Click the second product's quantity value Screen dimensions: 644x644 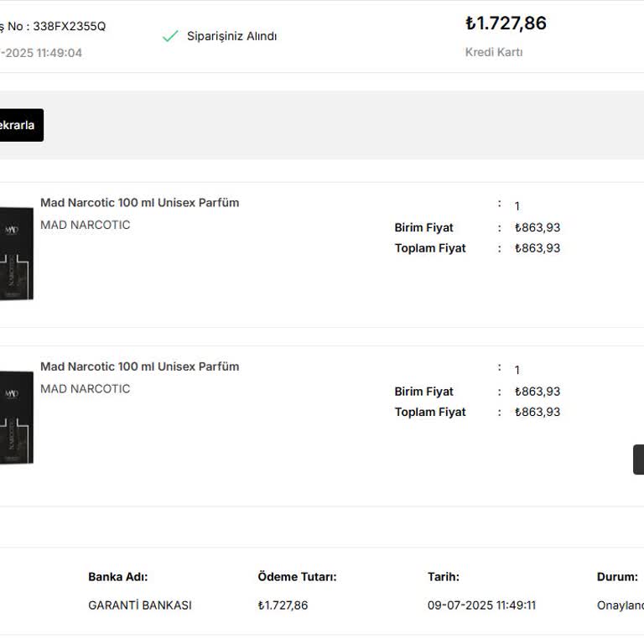click(x=517, y=370)
